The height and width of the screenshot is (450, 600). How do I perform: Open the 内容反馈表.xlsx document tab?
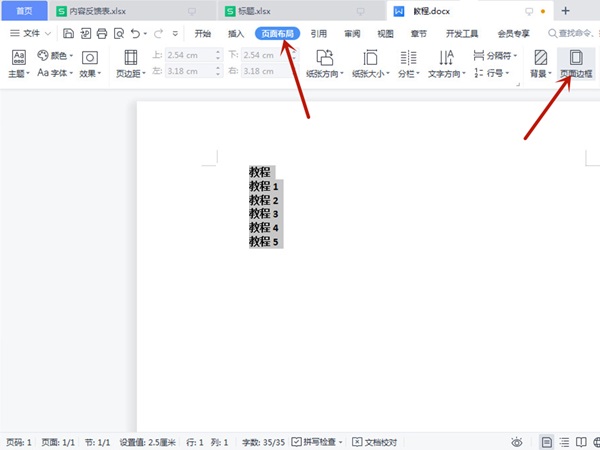[x=90, y=11]
